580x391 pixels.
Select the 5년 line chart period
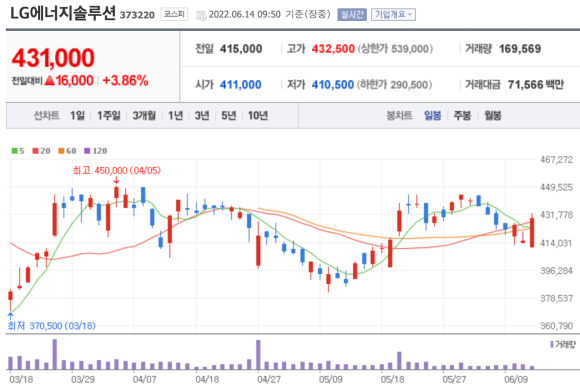(229, 116)
